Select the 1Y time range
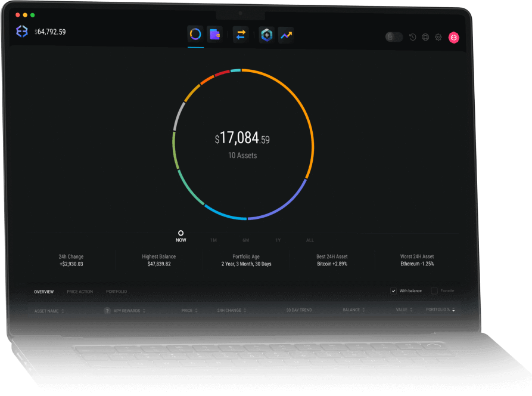Image resolution: width=532 pixels, height=396 pixels. click(278, 240)
